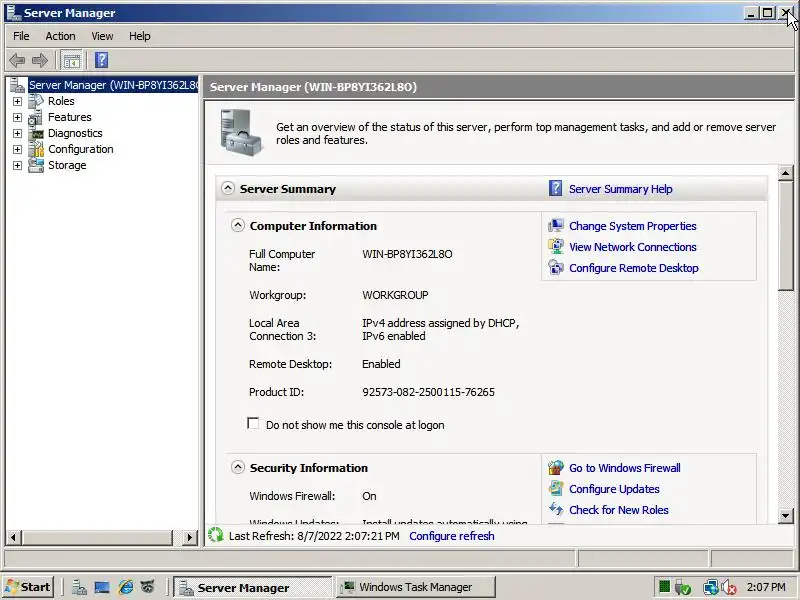Expand the Storage tree node
The width and height of the screenshot is (800, 600).
[x=17, y=165]
